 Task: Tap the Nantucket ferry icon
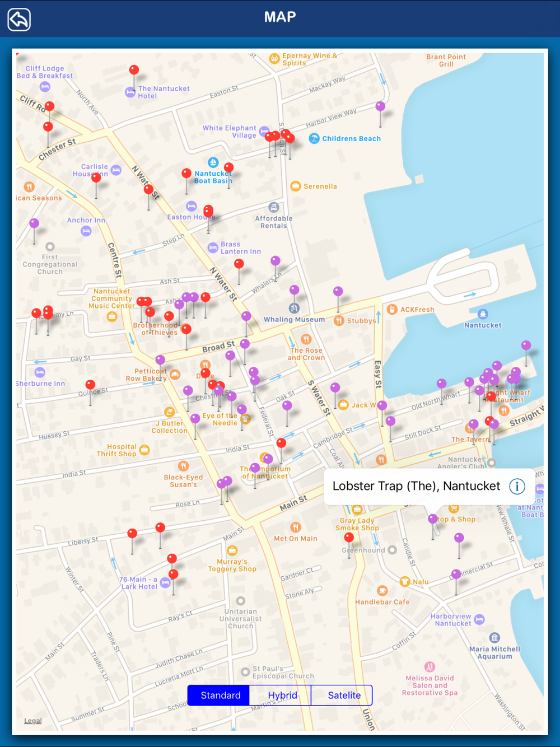pos(483,314)
